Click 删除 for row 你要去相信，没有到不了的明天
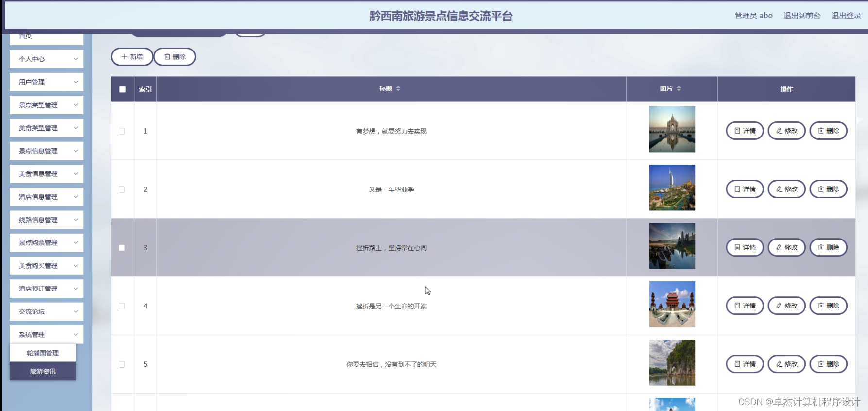This screenshot has width=868, height=411. click(x=828, y=364)
